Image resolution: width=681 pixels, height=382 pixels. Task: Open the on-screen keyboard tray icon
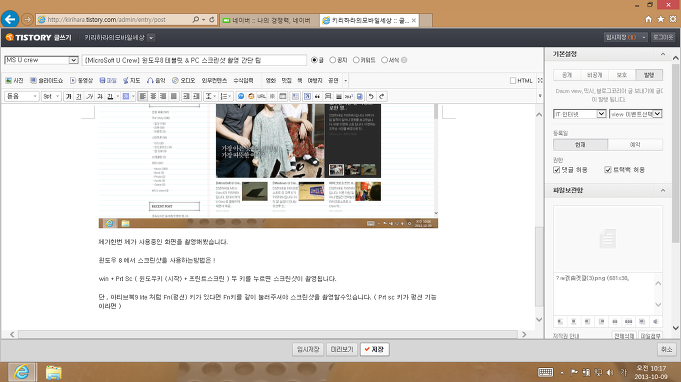coord(545,372)
